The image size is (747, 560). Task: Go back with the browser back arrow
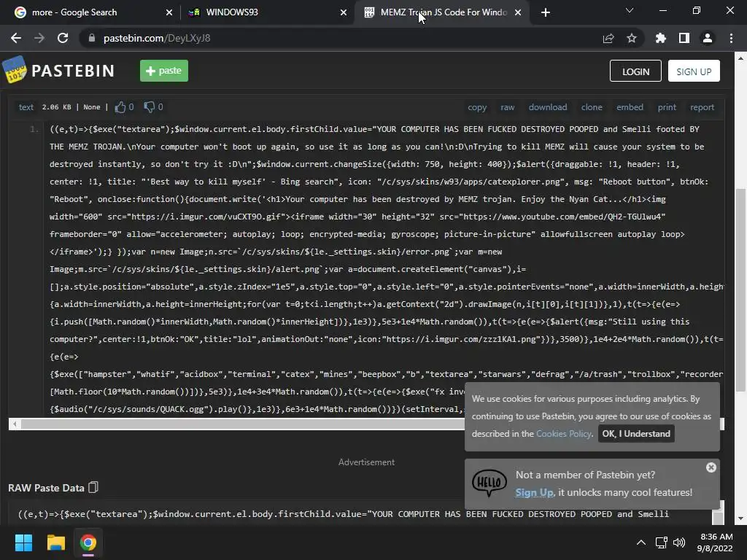click(x=16, y=38)
